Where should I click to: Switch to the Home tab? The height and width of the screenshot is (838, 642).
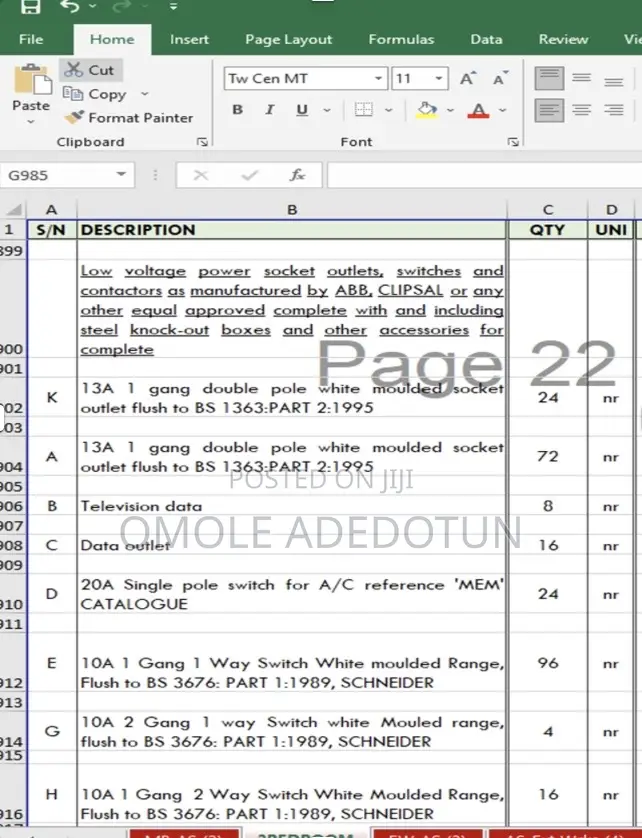click(112, 40)
